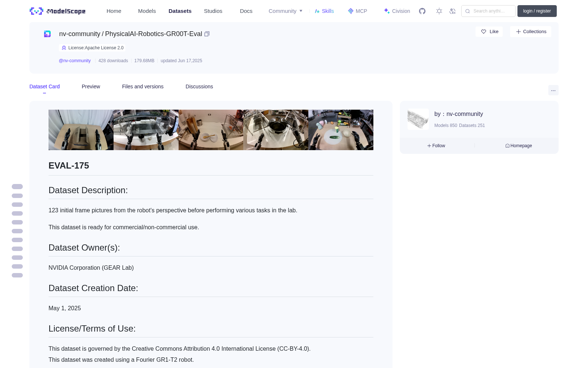Click the EVAL-175 heading
The image size is (588, 368).
coord(69,166)
